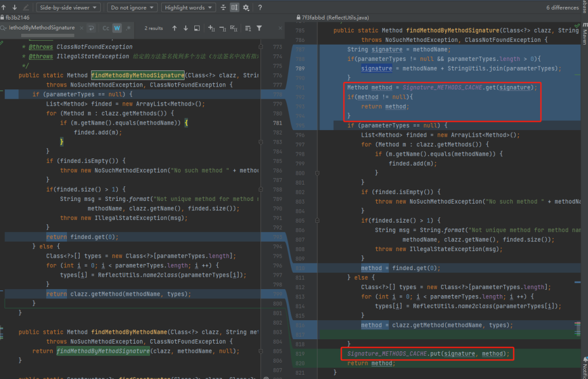Open Side-by-side viewer dropdown

(x=68, y=8)
